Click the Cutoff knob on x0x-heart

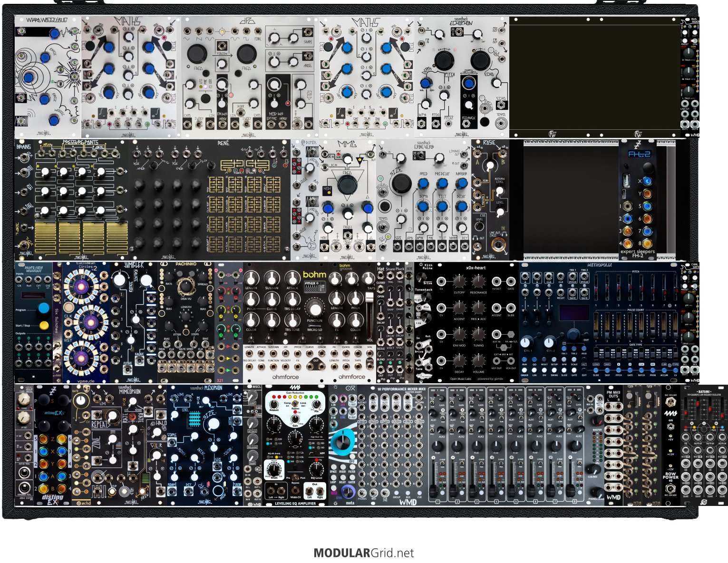(x=458, y=282)
